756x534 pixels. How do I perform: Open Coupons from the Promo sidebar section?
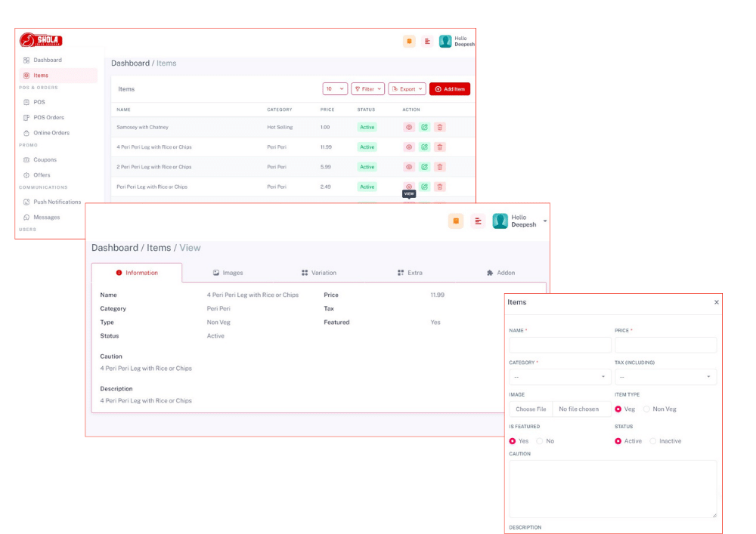click(x=45, y=159)
